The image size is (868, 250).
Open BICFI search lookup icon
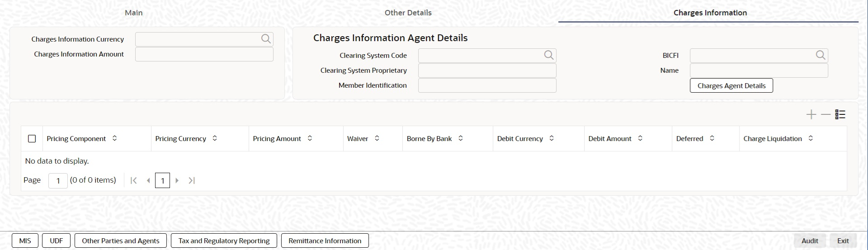point(821,56)
